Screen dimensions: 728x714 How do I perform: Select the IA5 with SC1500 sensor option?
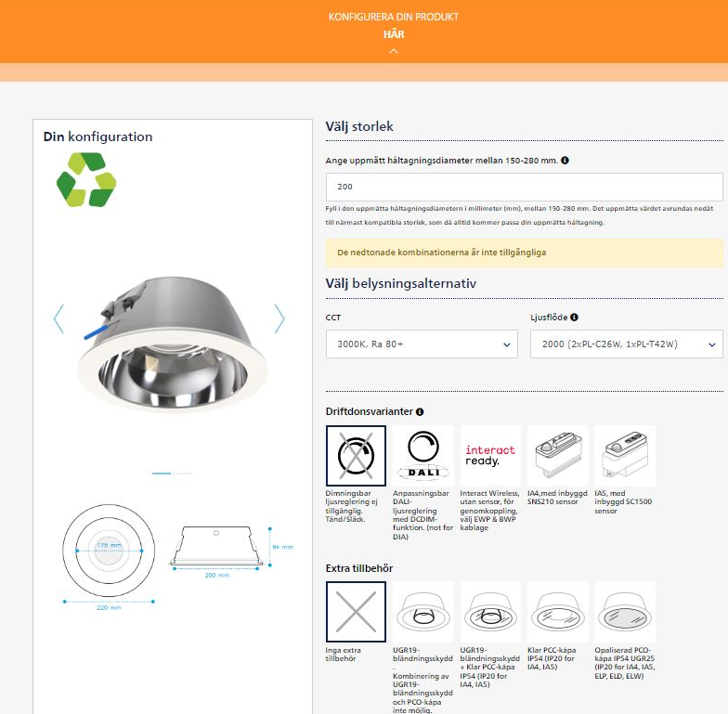pos(626,456)
